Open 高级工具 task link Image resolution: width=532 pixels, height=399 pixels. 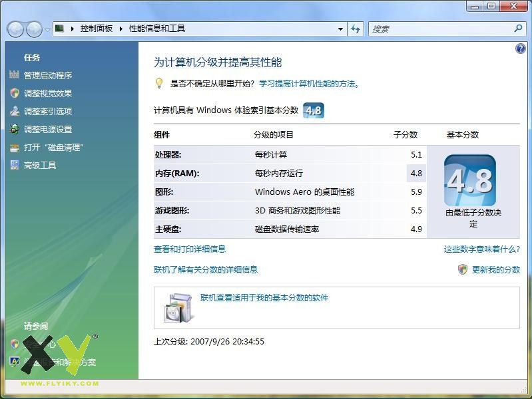(40, 165)
